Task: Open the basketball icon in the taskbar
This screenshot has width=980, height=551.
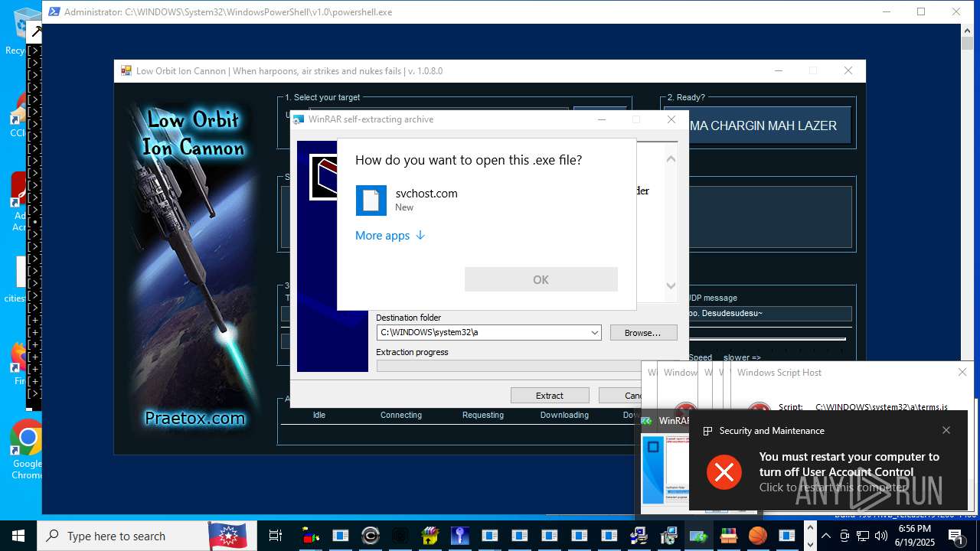Action: pos(757,536)
